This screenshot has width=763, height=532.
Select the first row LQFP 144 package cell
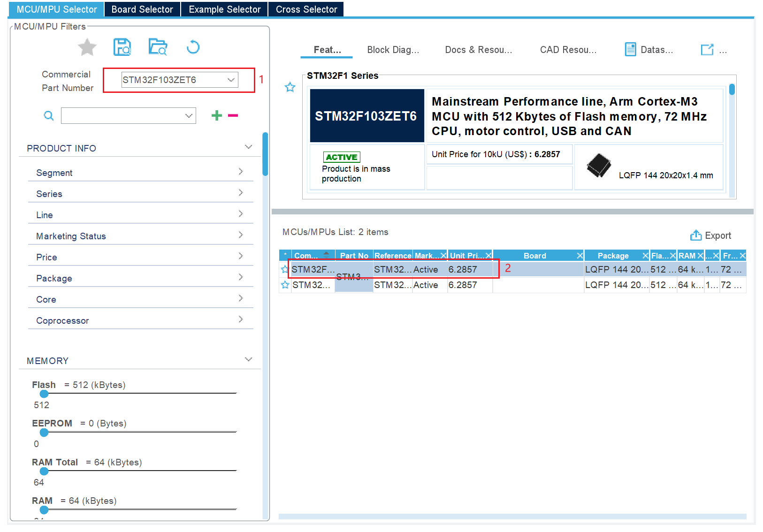click(617, 269)
